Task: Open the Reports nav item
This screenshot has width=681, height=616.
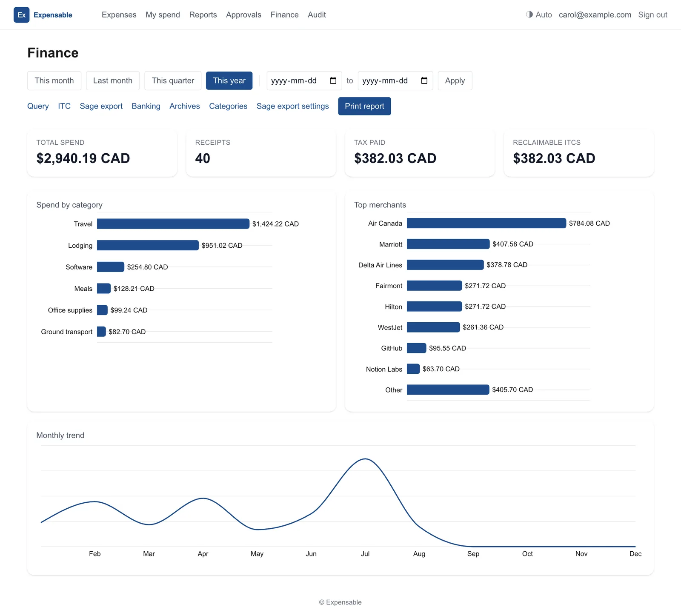Action: (203, 15)
